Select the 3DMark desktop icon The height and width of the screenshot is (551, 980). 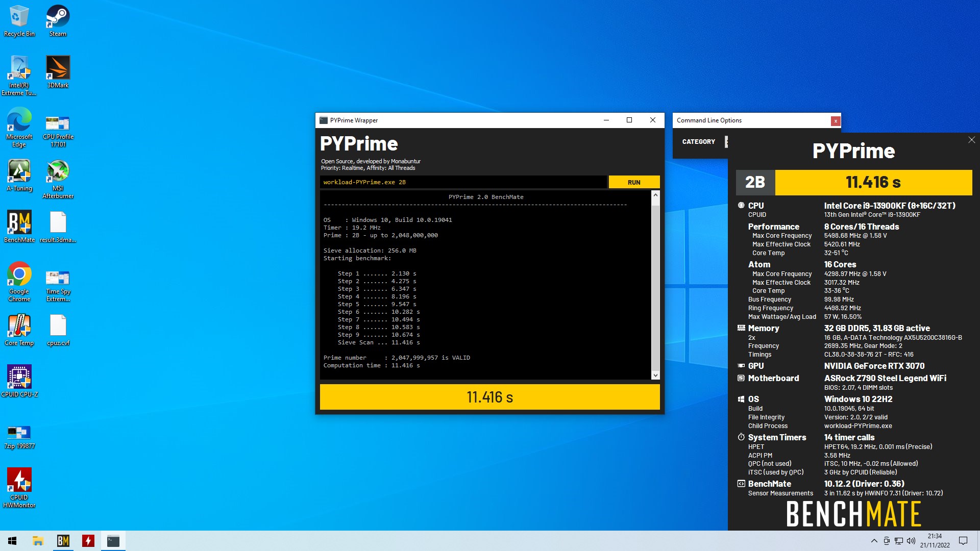click(x=58, y=72)
